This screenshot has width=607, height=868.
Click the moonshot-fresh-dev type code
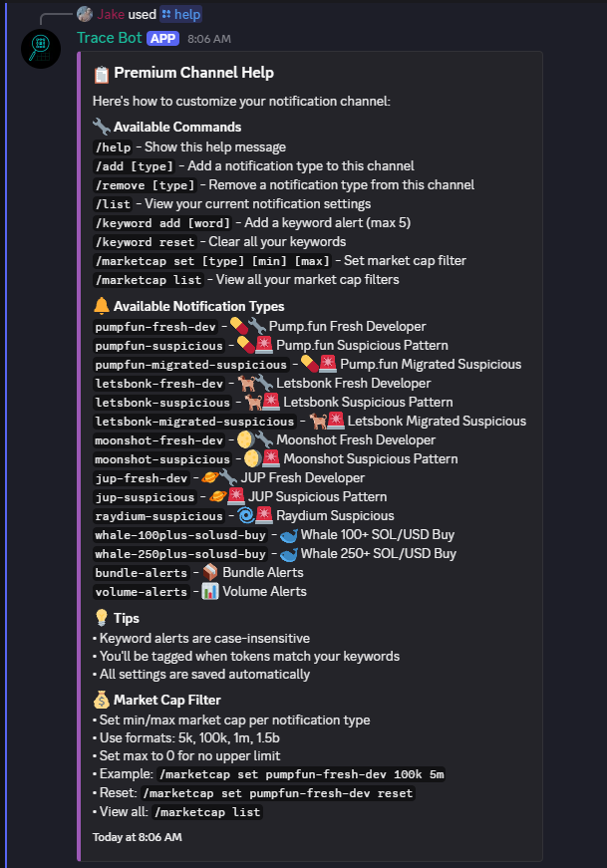(158, 440)
